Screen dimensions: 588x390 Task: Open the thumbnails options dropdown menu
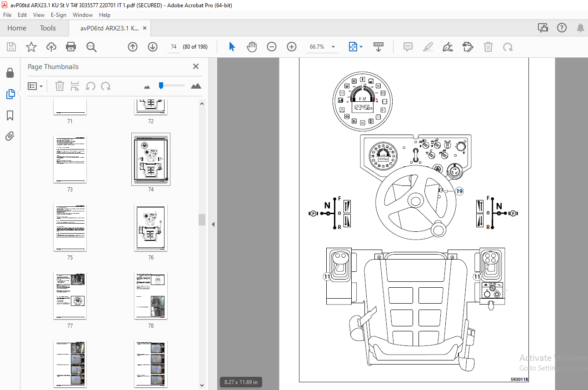pyautogui.click(x=35, y=86)
